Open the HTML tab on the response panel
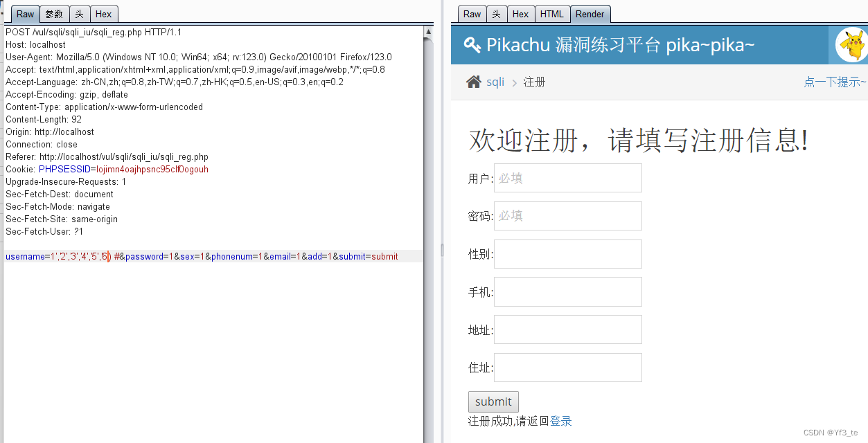 click(551, 13)
